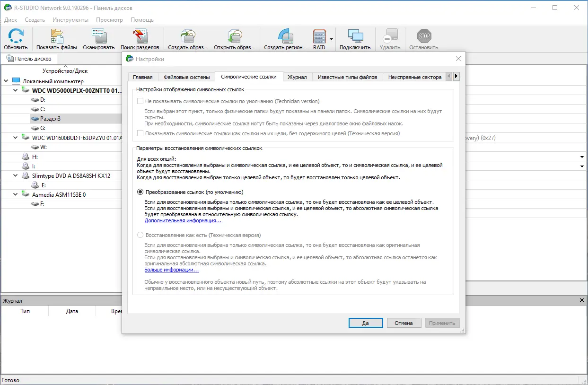Viewport: 588px width, 385px height.
Task: Click drive icon next to C:
Action: click(35, 109)
